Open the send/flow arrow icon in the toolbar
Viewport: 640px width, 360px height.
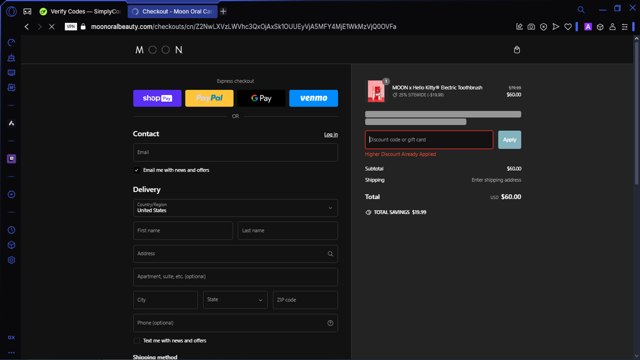point(556,27)
